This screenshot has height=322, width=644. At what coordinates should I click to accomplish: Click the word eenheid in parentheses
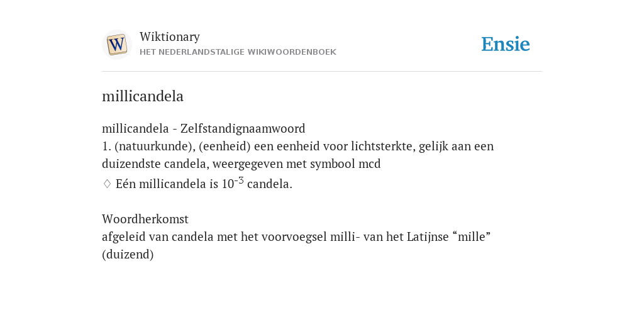click(x=225, y=146)
